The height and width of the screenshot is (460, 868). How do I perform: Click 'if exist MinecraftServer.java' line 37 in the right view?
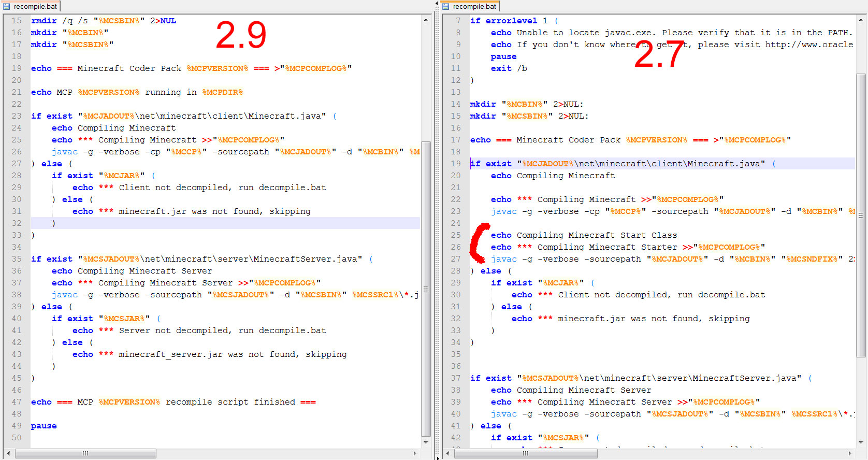tap(641, 378)
